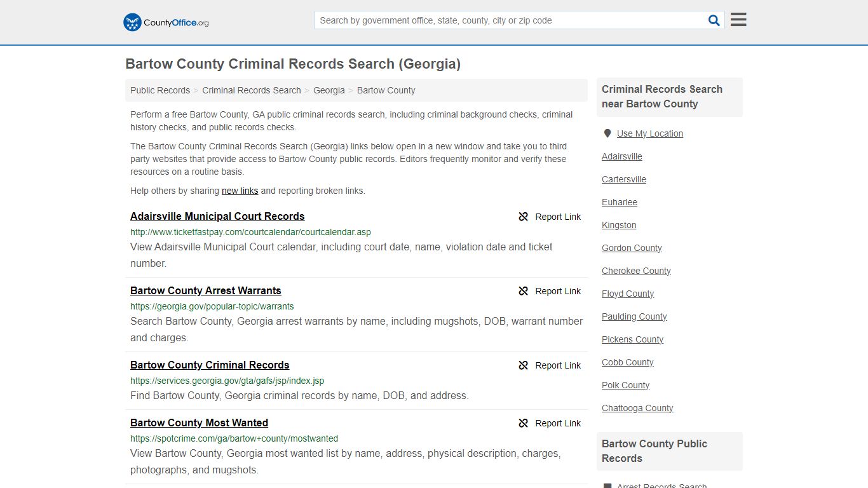This screenshot has height=488, width=868.
Task: Click the CountyOffice.org logo
Action: click(x=166, y=22)
